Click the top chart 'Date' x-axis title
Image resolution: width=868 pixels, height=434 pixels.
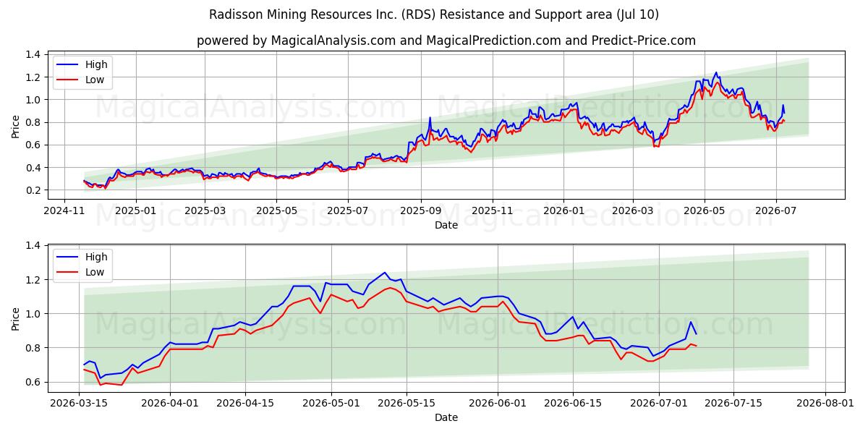[446, 225]
